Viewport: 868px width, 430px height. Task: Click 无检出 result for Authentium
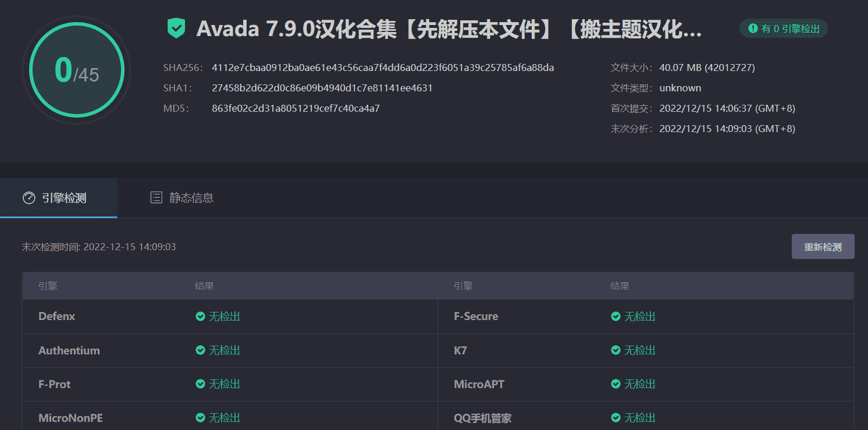(225, 350)
